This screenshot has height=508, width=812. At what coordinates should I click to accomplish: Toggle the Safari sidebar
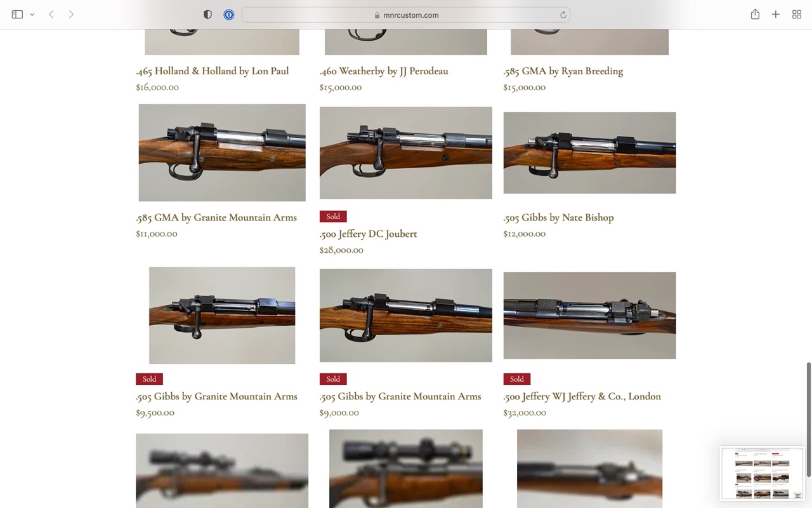coord(17,15)
